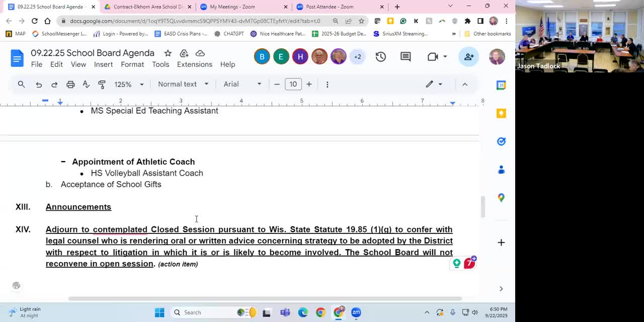Switch to the Contract-Elkhorn Area School tab
Screen dimensions: 644x322
(148, 7)
